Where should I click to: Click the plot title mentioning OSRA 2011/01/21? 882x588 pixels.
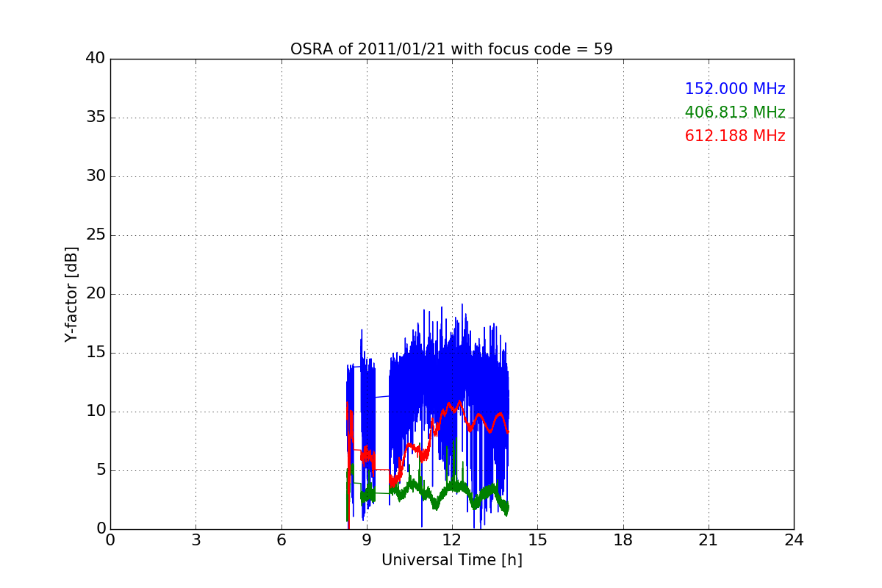coord(451,49)
